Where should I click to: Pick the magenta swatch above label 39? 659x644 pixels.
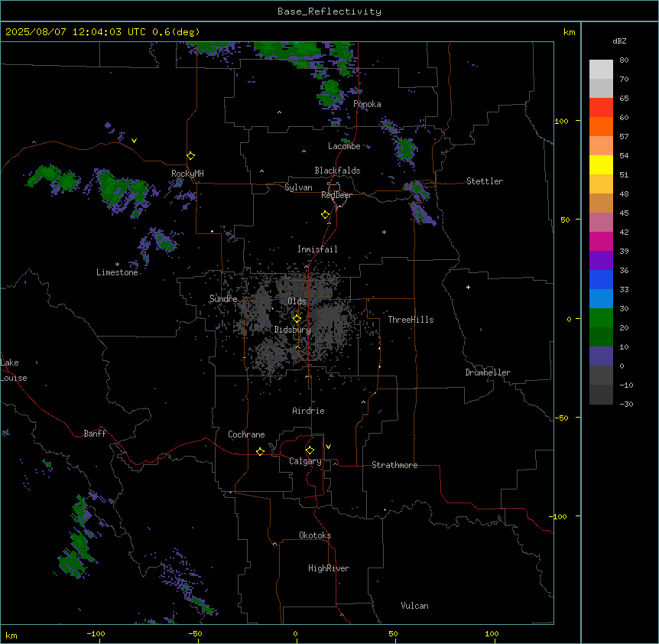(x=601, y=241)
